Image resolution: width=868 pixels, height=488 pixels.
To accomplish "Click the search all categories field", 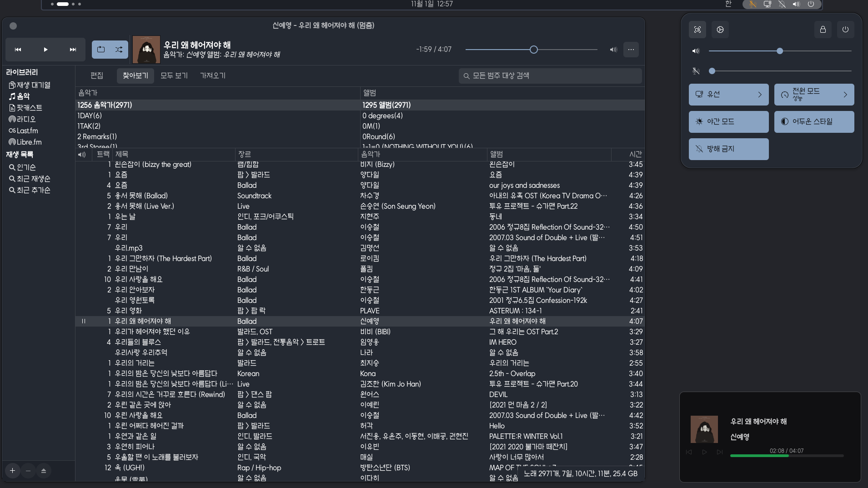I will coord(550,75).
